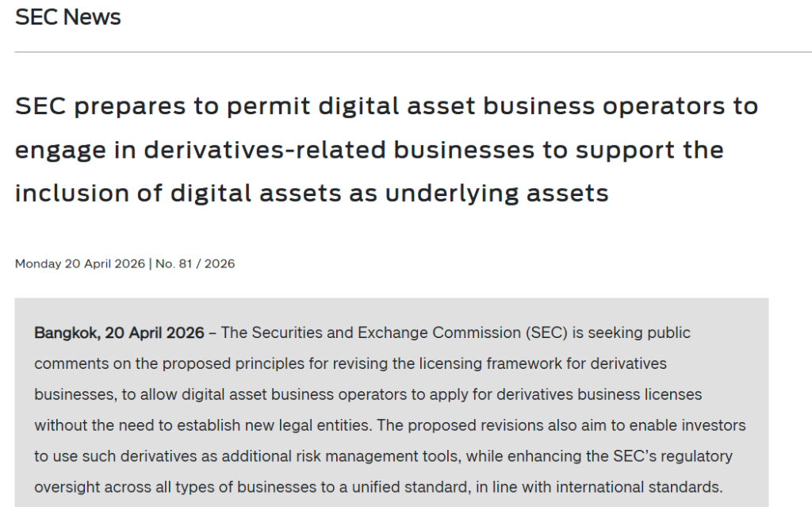812x507 pixels.
Task: Click the 'No. 81 / 2026' release number
Action: click(195, 263)
